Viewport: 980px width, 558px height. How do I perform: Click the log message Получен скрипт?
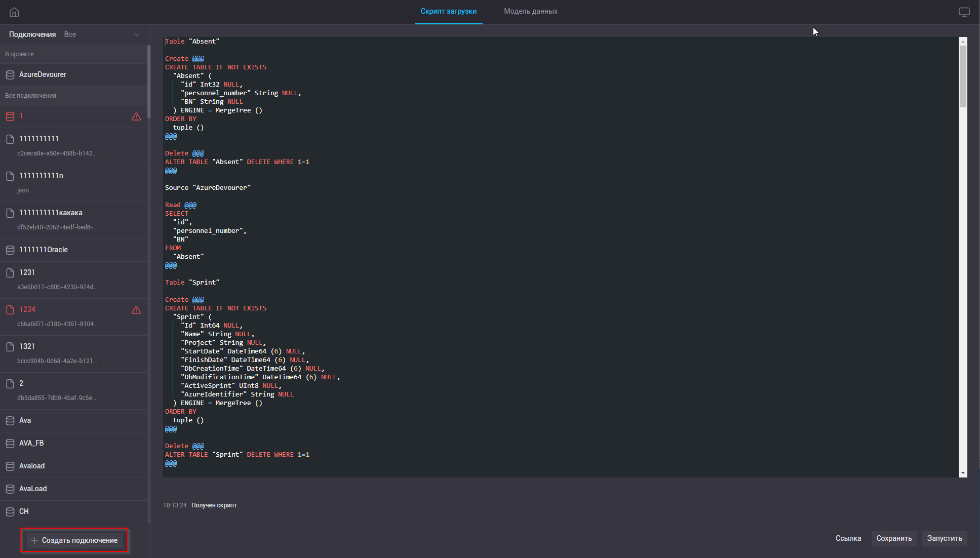pyautogui.click(x=214, y=505)
